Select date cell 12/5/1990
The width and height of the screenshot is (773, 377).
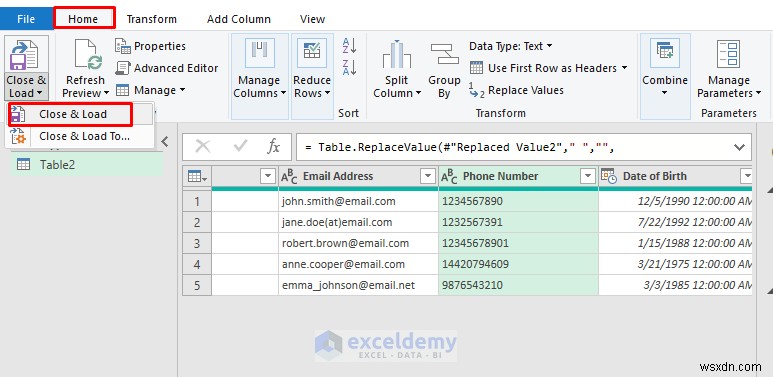[x=676, y=201]
